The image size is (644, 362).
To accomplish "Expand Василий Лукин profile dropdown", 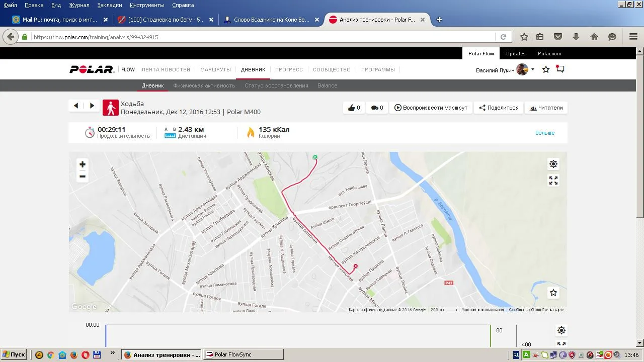I will (x=533, y=70).
